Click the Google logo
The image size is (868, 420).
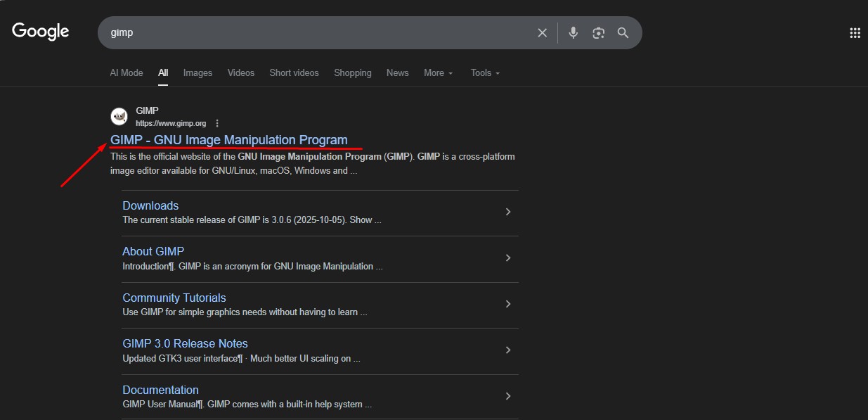[x=41, y=32]
